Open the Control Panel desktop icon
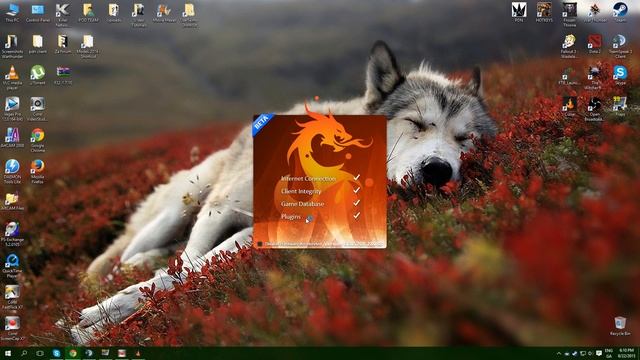 38,12
